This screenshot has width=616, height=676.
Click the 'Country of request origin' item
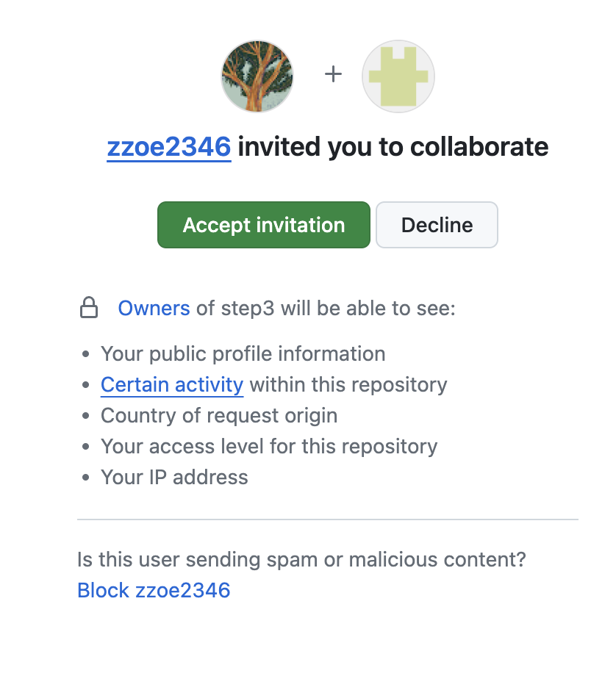click(219, 415)
